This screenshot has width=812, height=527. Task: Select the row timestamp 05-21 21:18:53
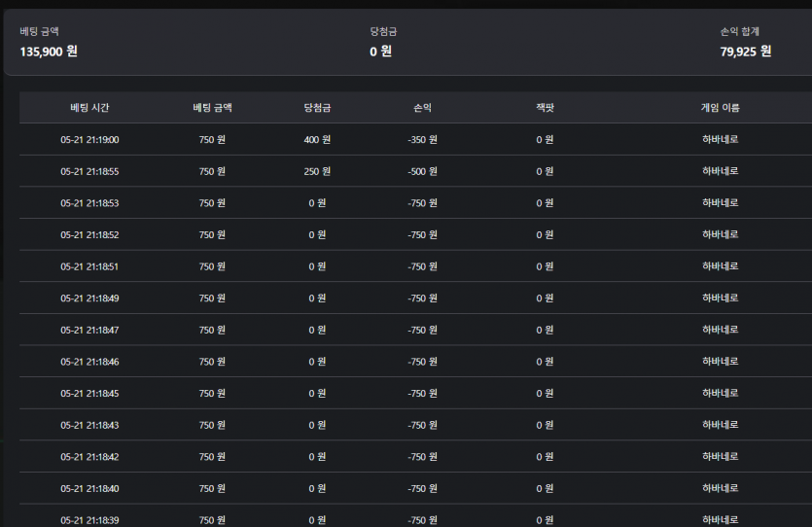(x=89, y=203)
